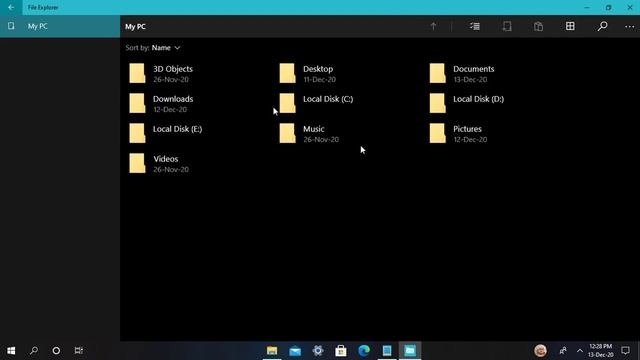Click the taskbar search icon
This screenshot has width=640, height=360.
click(x=34, y=351)
